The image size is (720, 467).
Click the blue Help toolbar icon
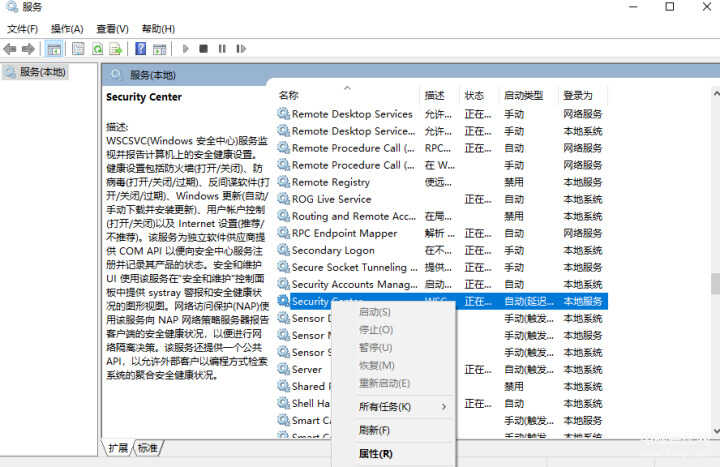tap(142, 48)
